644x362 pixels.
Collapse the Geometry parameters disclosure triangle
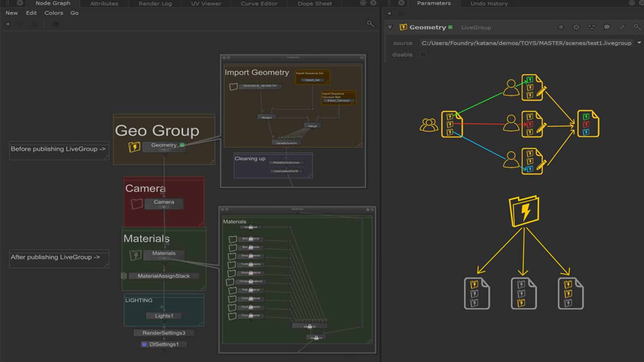click(x=390, y=27)
